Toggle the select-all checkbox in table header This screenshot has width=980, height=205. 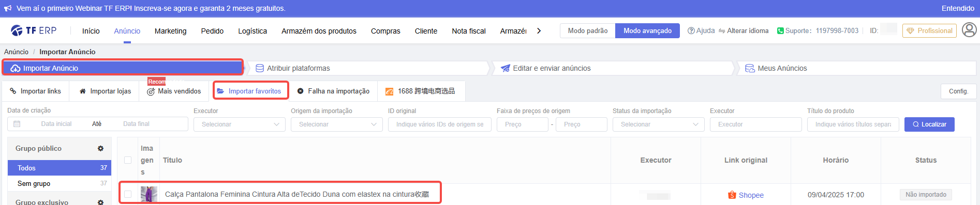tap(128, 160)
